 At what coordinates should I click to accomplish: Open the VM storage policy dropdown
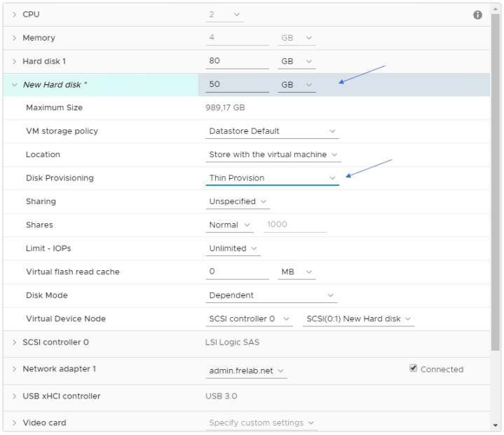click(272, 131)
